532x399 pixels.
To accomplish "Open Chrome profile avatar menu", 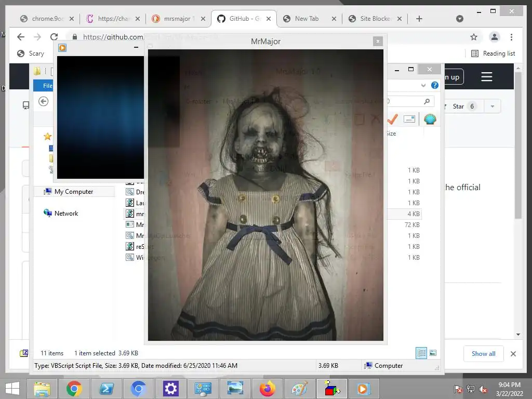I will pos(495,37).
